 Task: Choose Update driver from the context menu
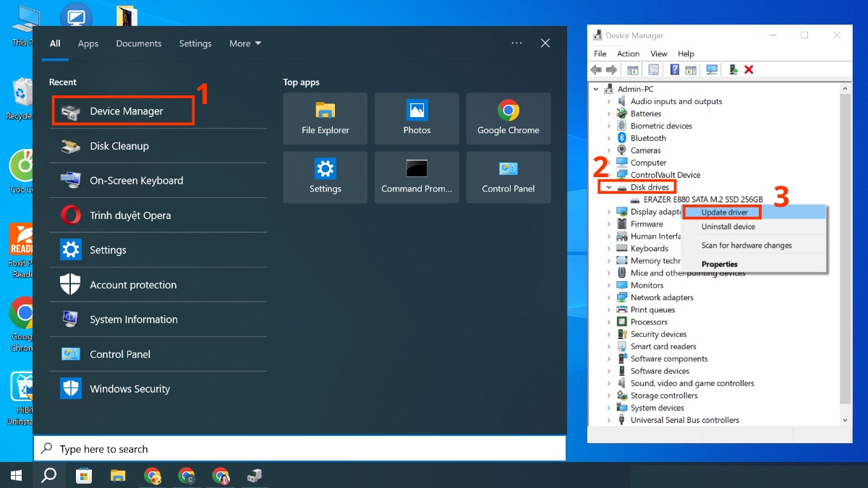(724, 213)
